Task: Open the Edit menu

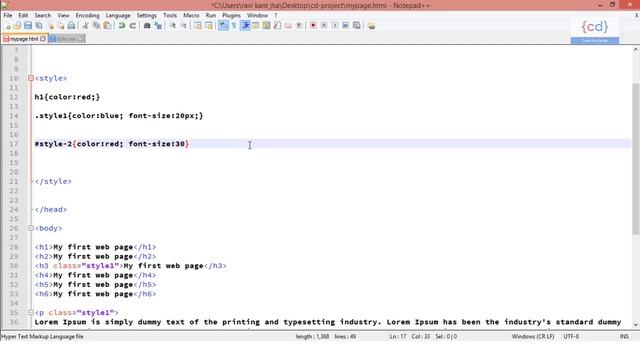Action: [x=23, y=16]
